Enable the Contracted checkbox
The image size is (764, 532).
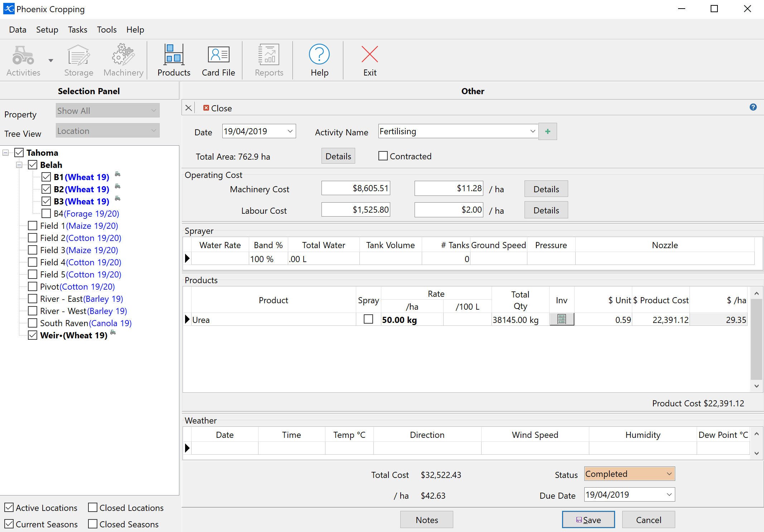tap(383, 156)
